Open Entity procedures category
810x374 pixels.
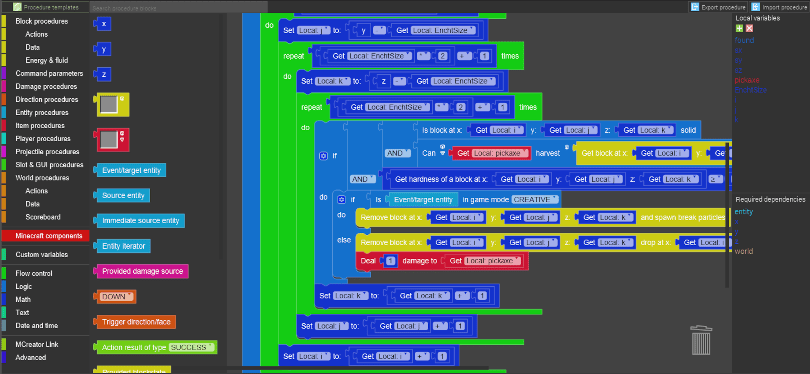[42, 112]
